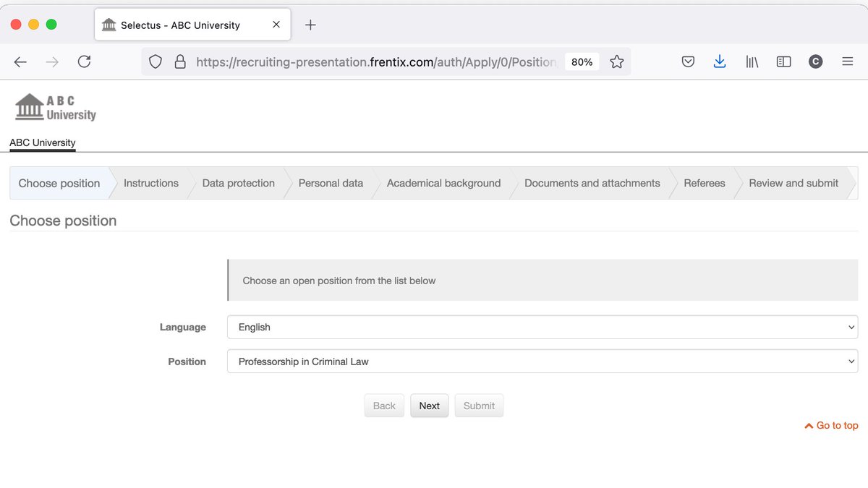
Task: Click the Back button
Action: pos(384,406)
